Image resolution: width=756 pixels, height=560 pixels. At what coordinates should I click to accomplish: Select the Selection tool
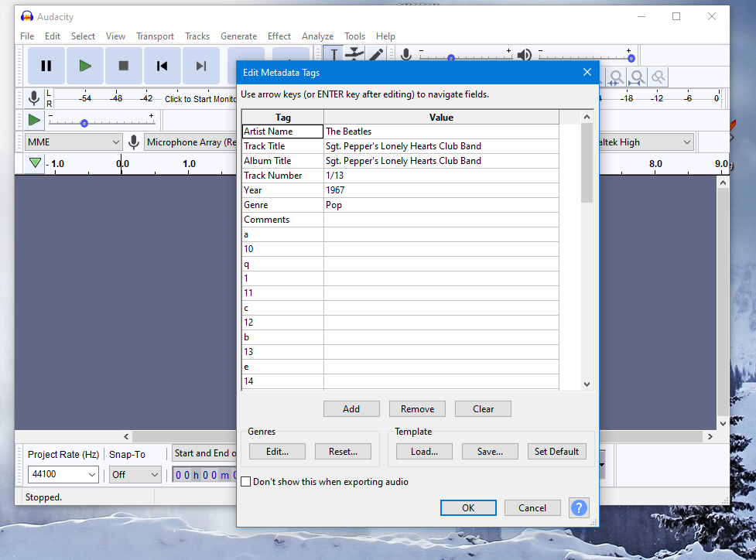pyautogui.click(x=334, y=54)
